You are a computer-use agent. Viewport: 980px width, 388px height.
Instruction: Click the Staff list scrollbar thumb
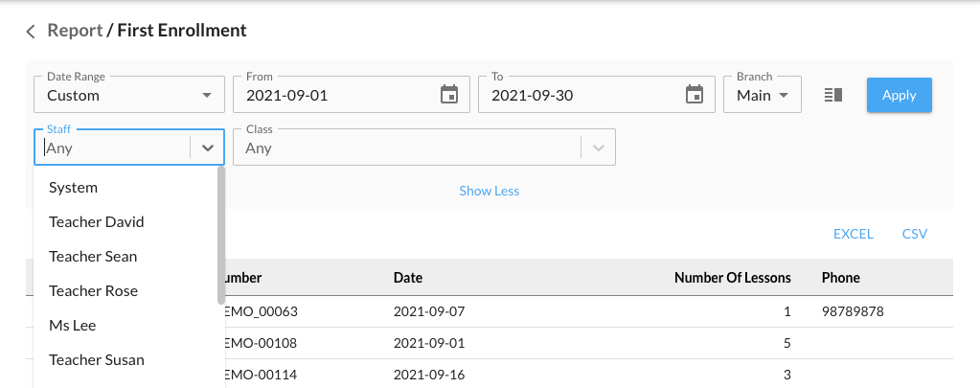coord(220,235)
